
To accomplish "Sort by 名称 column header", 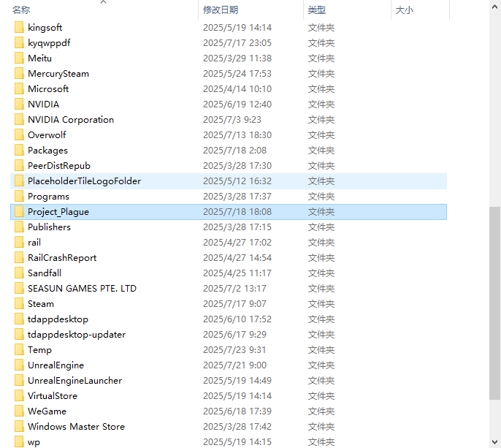I will pyautogui.click(x=22, y=10).
